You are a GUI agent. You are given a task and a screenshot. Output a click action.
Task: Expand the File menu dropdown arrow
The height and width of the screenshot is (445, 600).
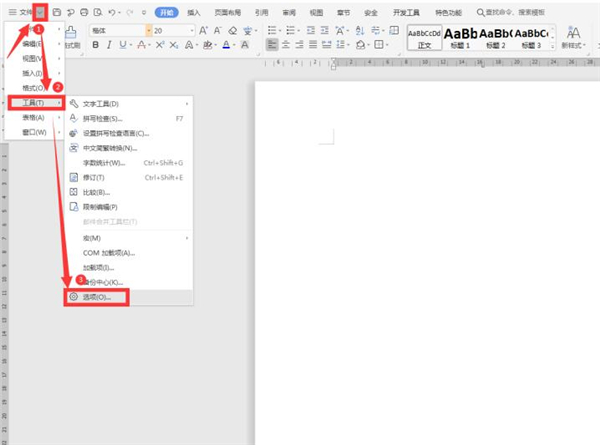(x=41, y=13)
